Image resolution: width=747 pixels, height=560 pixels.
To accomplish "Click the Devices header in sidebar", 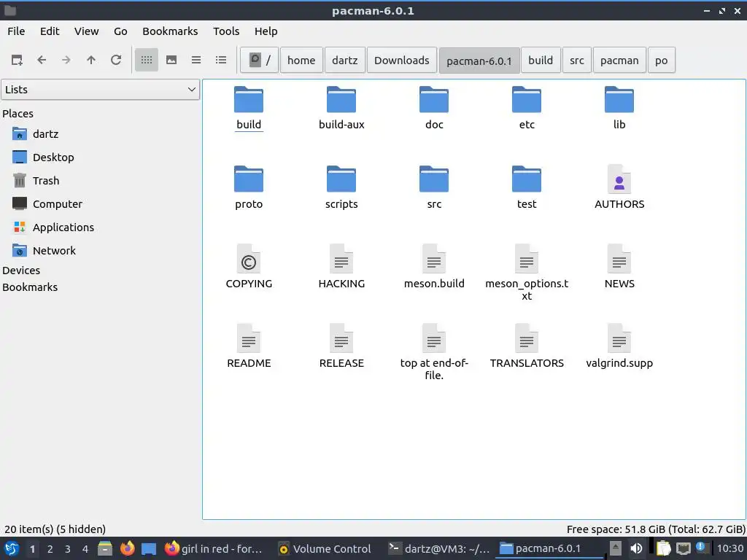I will point(21,271).
